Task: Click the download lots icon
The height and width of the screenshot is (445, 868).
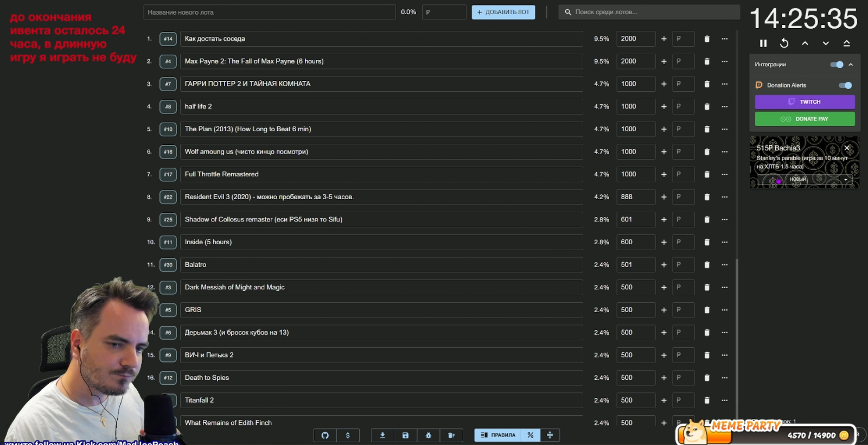Action: [382, 435]
